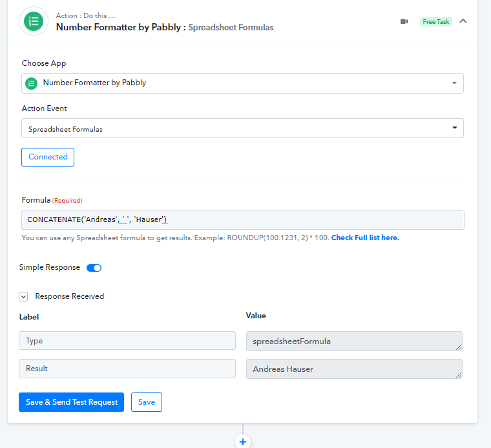Click the Result label field
This screenshot has height=448, width=491.
point(127,369)
